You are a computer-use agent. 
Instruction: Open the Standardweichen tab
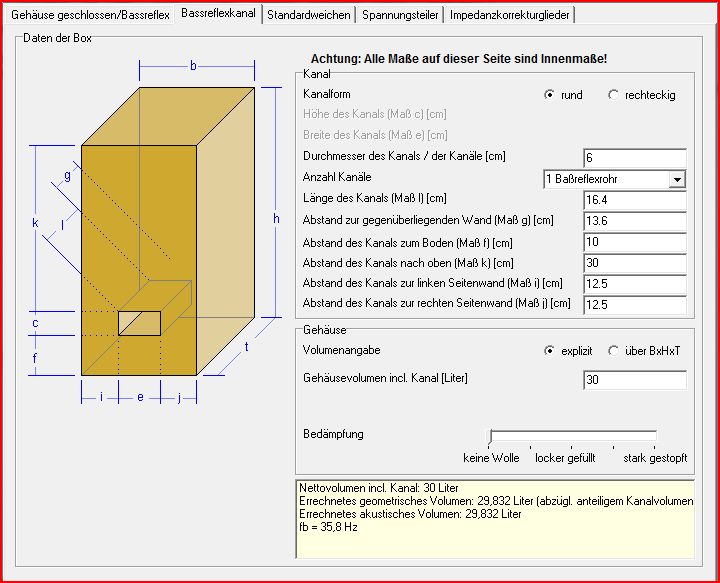coord(309,15)
